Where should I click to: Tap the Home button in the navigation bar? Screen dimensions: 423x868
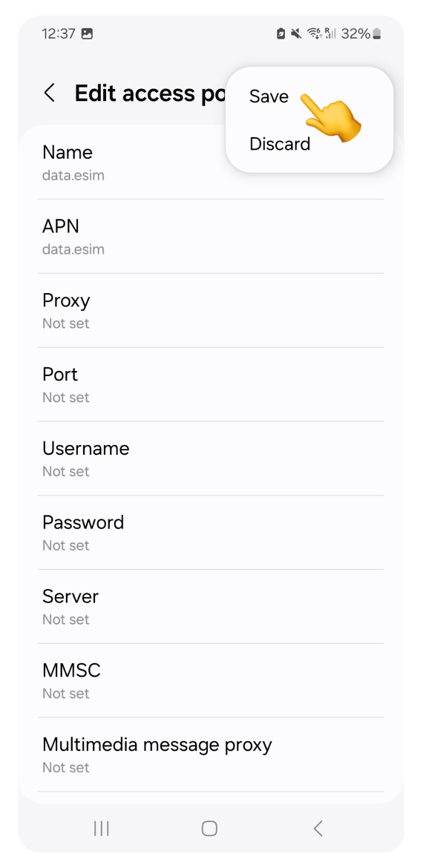209,828
